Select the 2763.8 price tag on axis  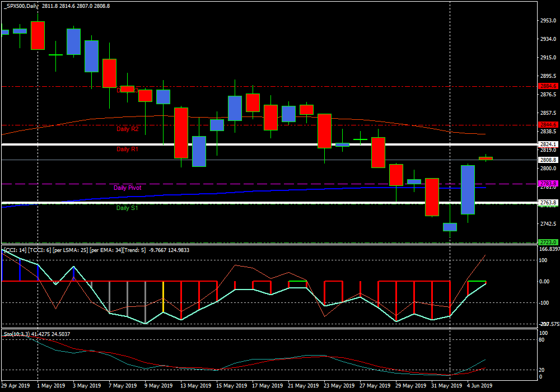(x=548, y=203)
